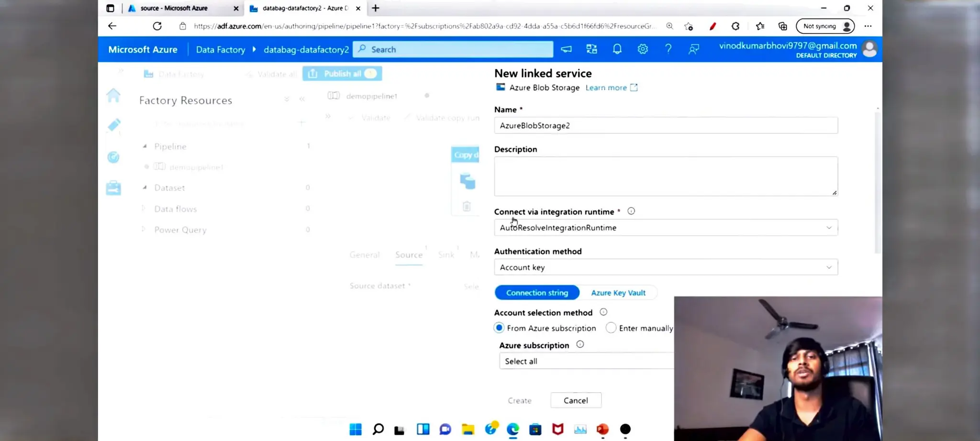Go back with the browser back arrow
Screen dimensions: 980x441
(x=112, y=26)
